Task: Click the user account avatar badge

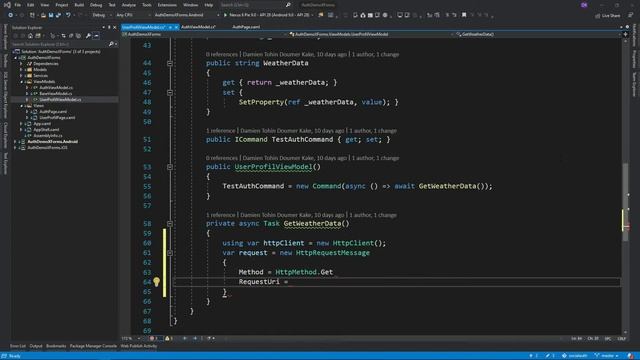Action: (584, 5)
